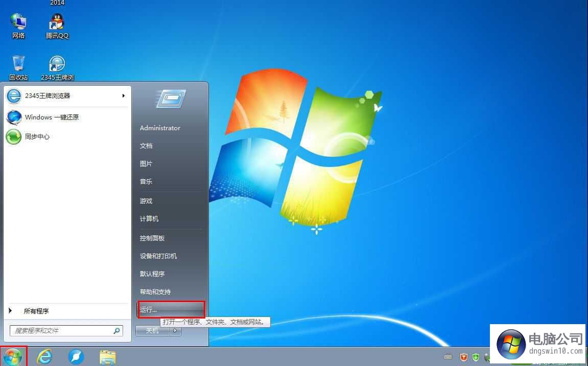
Task: Open the 腾讯QQ desktop shortcut
Action: click(x=57, y=26)
